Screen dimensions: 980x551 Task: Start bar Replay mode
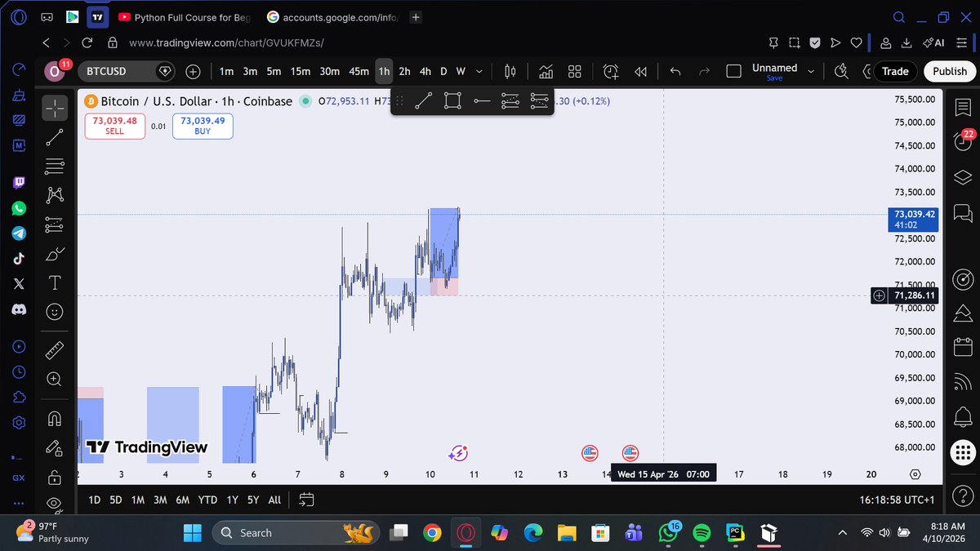point(640,72)
